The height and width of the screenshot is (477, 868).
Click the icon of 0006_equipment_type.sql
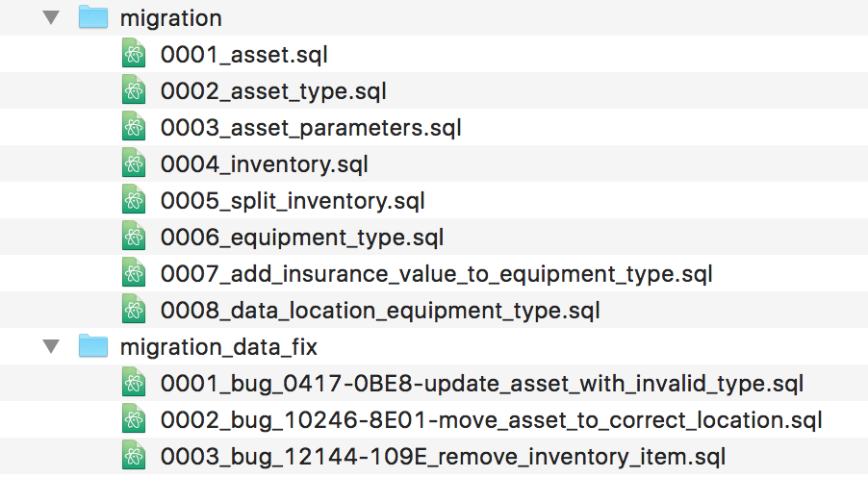tap(134, 238)
